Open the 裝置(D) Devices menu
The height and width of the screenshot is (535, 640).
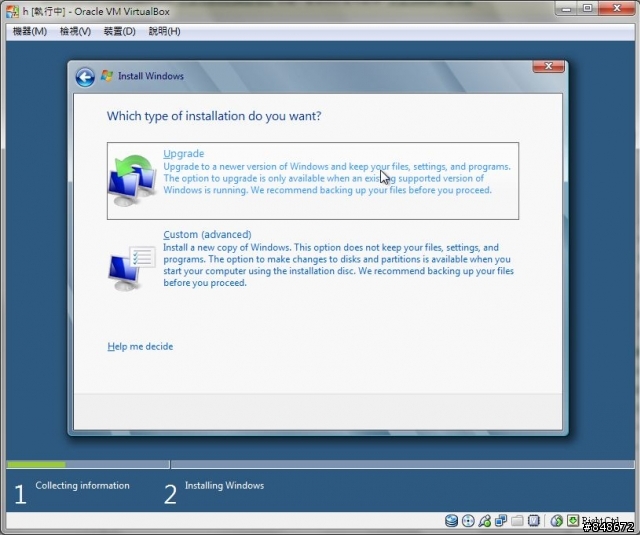119,31
